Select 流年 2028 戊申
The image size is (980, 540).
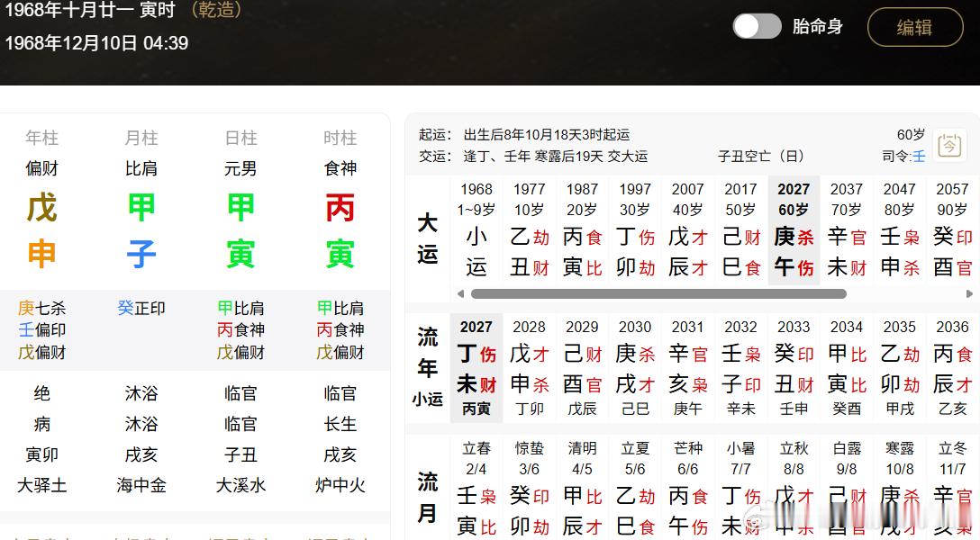[x=530, y=368]
